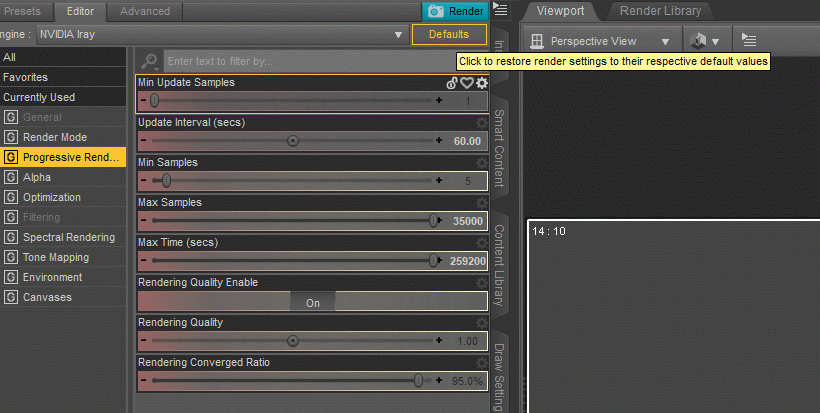Click the Render button
820x413 pixels.
tap(455, 11)
